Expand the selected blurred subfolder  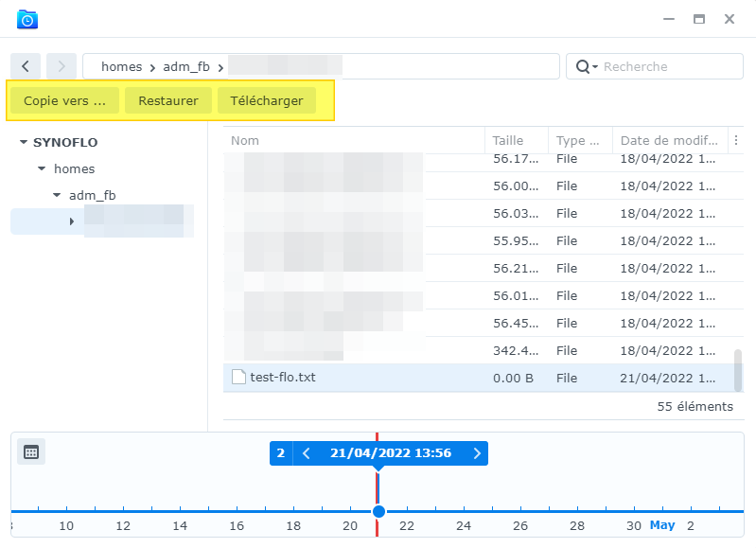pos(71,221)
